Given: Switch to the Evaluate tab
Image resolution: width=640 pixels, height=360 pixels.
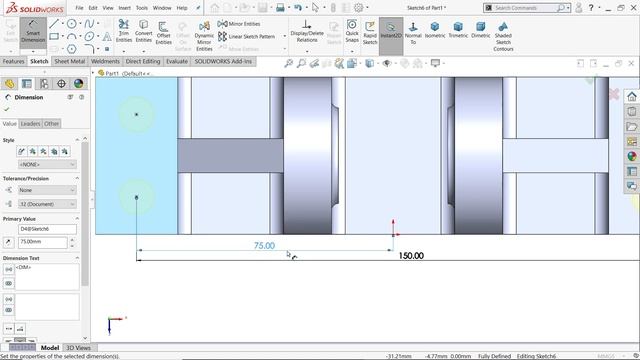Looking at the screenshot, I should coord(177,61).
